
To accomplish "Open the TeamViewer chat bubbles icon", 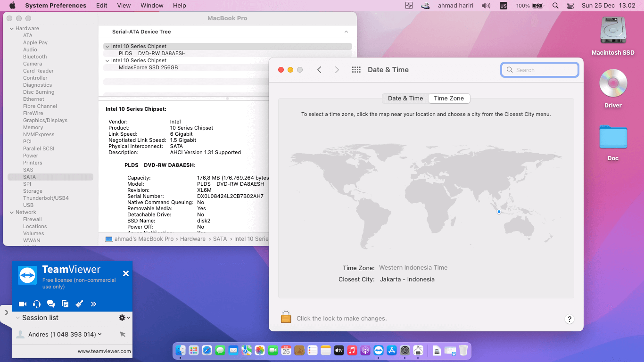I will (51, 304).
